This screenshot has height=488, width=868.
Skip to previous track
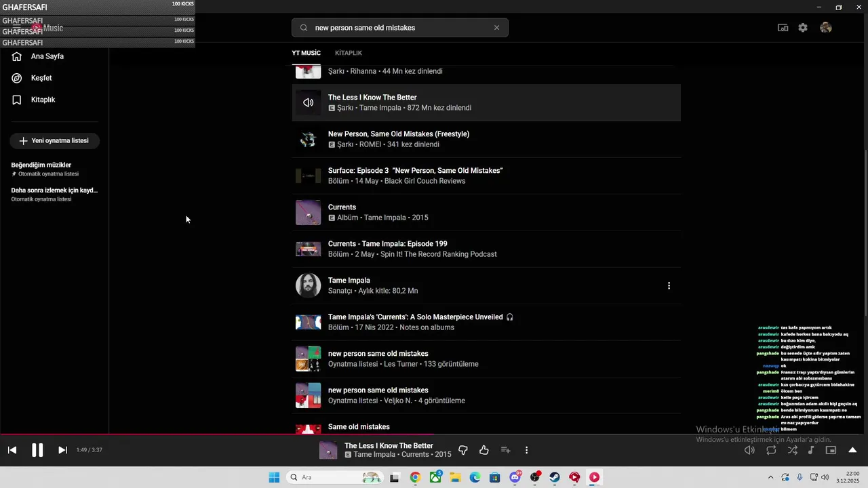[12, 450]
